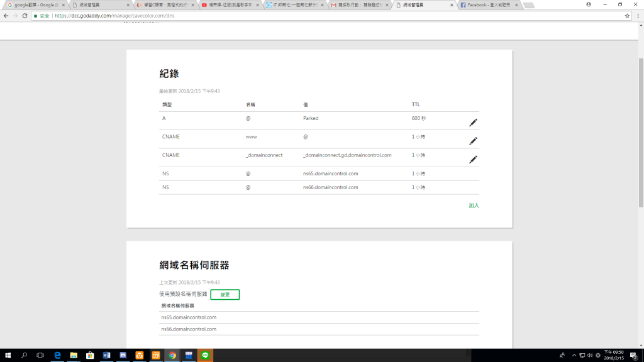Click the '600 秒' TTL value
The height and width of the screenshot is (362, 644).
click(418, 118)
